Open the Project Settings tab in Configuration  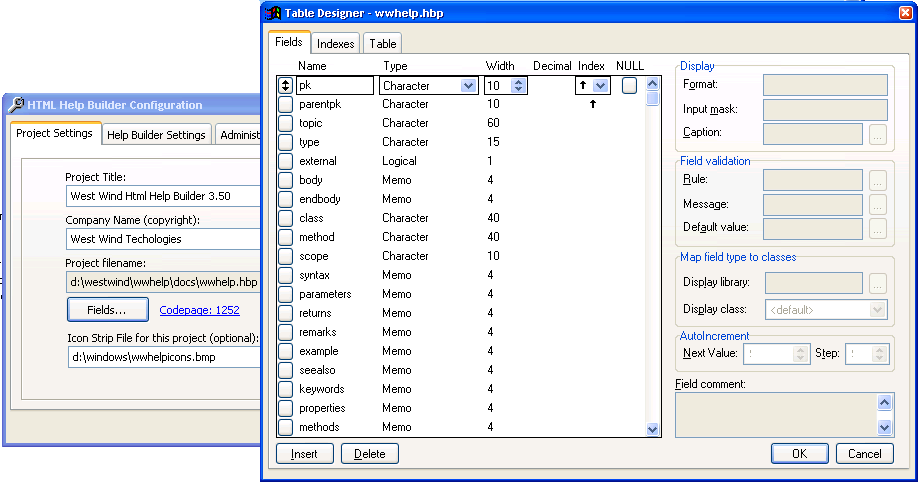point(54,134)
